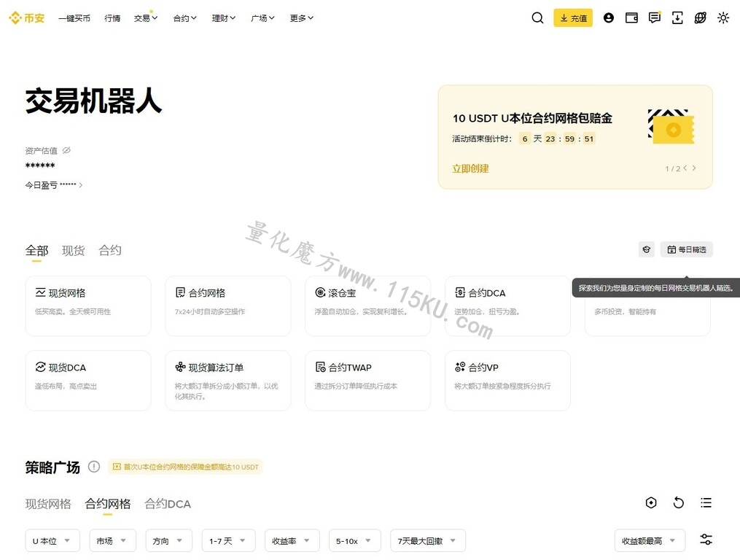Open the 现货网格 card
This screenshot has height=560, width=740.
tap(88, 306)
